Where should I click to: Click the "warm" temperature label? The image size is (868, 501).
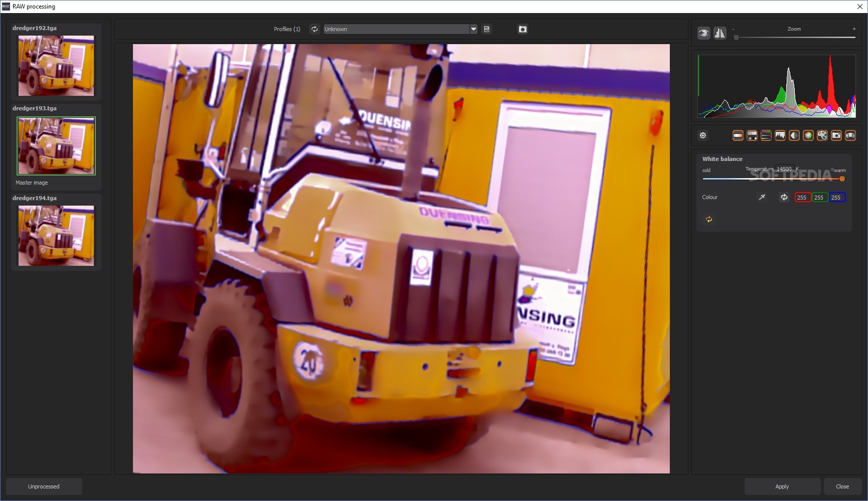[x=840, y=171]
